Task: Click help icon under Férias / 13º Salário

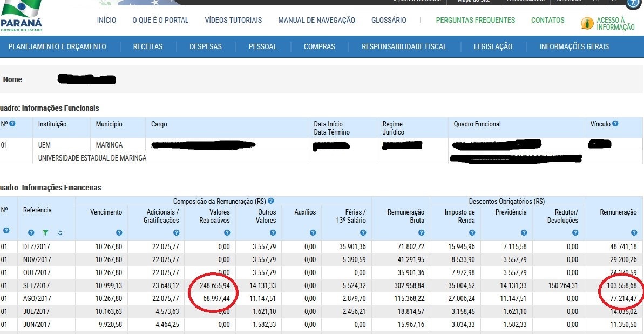Action: pos(363,233)
